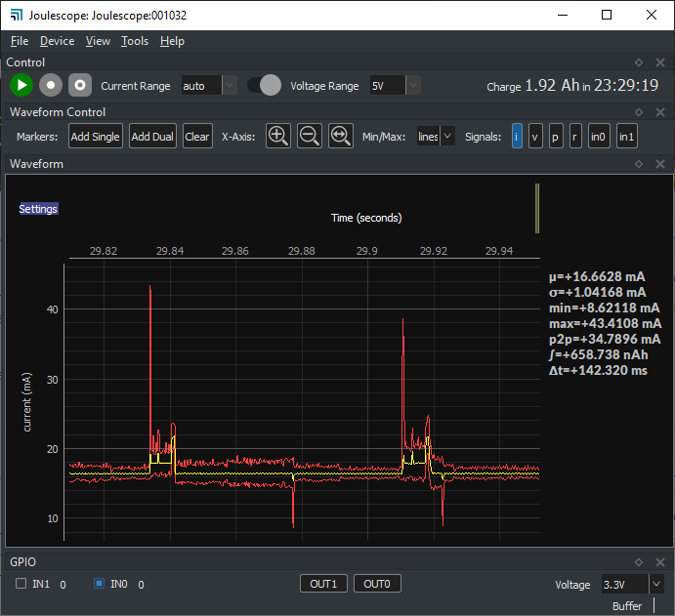The height and width of the screenshot is (616, 675).
Task: Click the yellow-green time position bar above the waveform
Action: pos(537,208)
